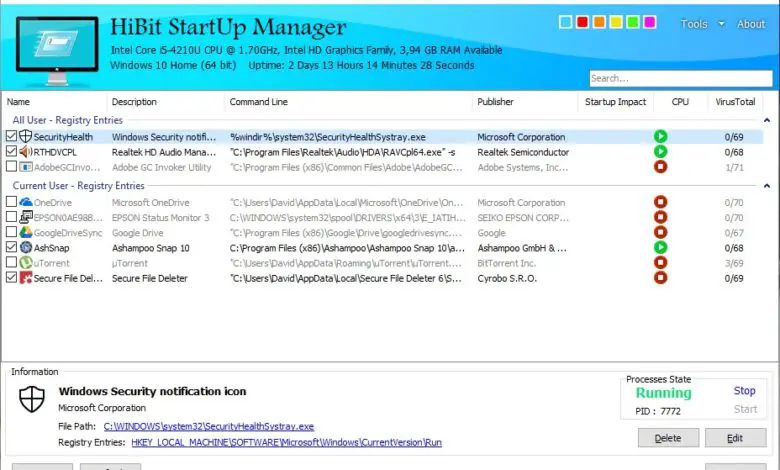780x470 pixels.
Task: Collapse the All User - Registry Entries group
Action: click(x=767, y=120)
